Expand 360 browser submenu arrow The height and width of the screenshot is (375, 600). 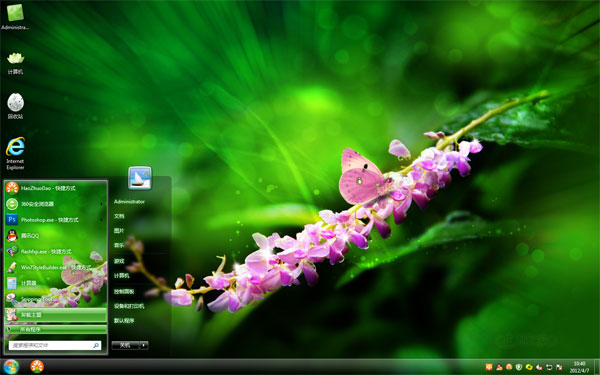[101, 204]
